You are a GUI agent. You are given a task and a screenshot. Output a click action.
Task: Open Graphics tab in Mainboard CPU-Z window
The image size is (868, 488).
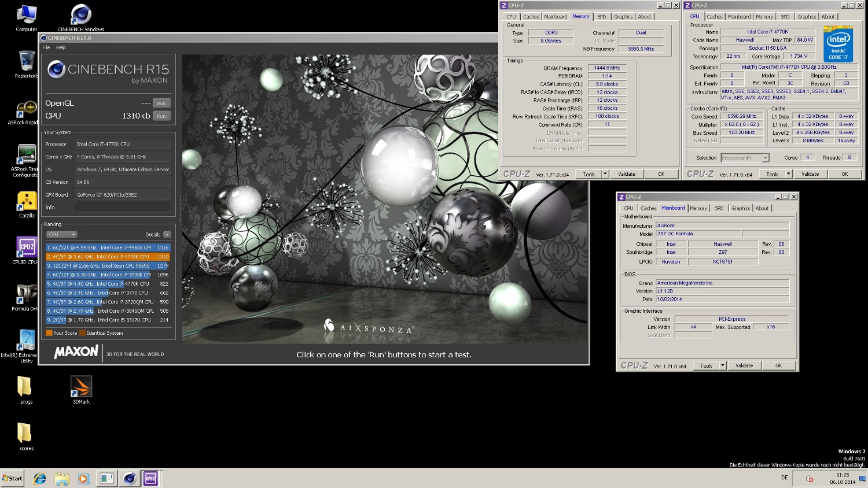tap(741, 209)
